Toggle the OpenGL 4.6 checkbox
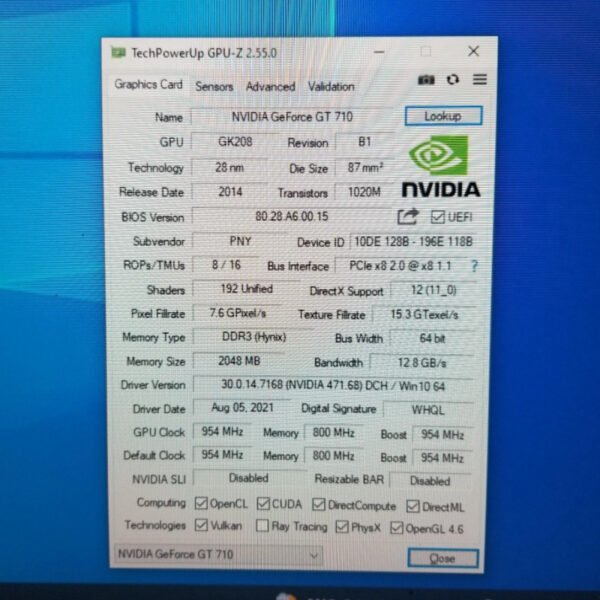The width and height of the screenshot is (600, 600). click(396, 528)
